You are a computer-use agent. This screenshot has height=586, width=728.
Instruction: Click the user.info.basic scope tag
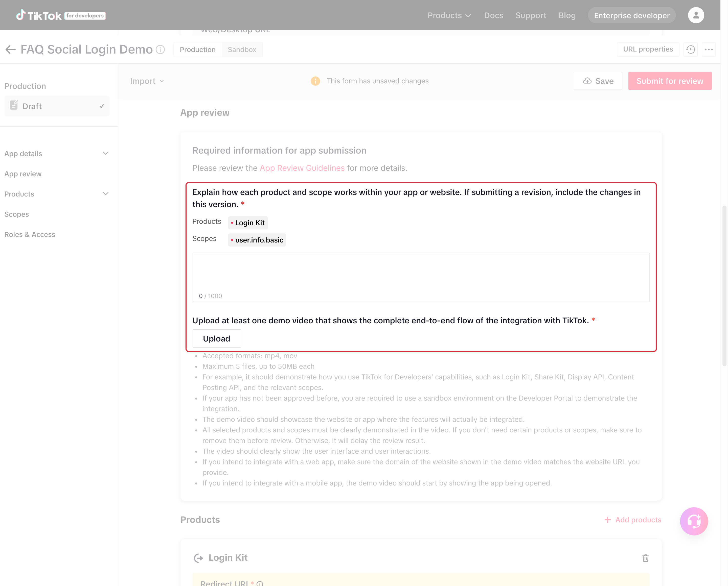(x=257, y=240)
